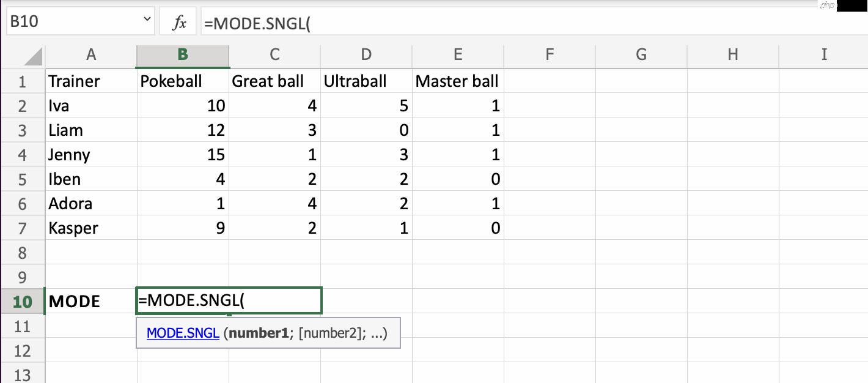This screenshot has height=383, width=868.
Task: Select column D header
Action: click(x=366, y=54)
